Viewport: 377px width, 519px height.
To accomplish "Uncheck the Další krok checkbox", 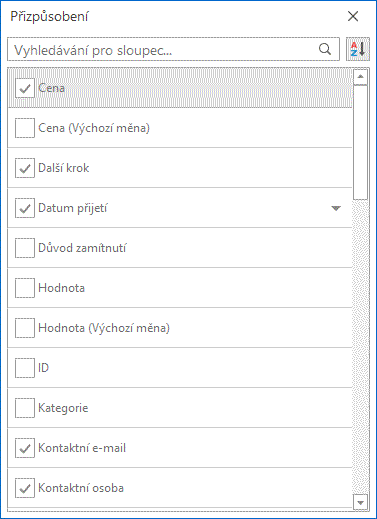I will pyautogui.click(x=25, y=168).
